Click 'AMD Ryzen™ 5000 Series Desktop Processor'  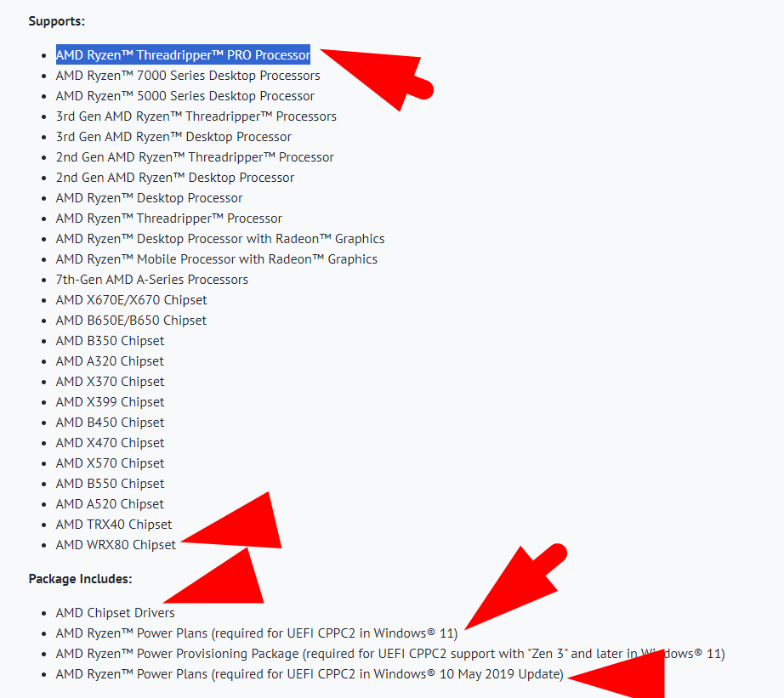click(x=185, y=96)
